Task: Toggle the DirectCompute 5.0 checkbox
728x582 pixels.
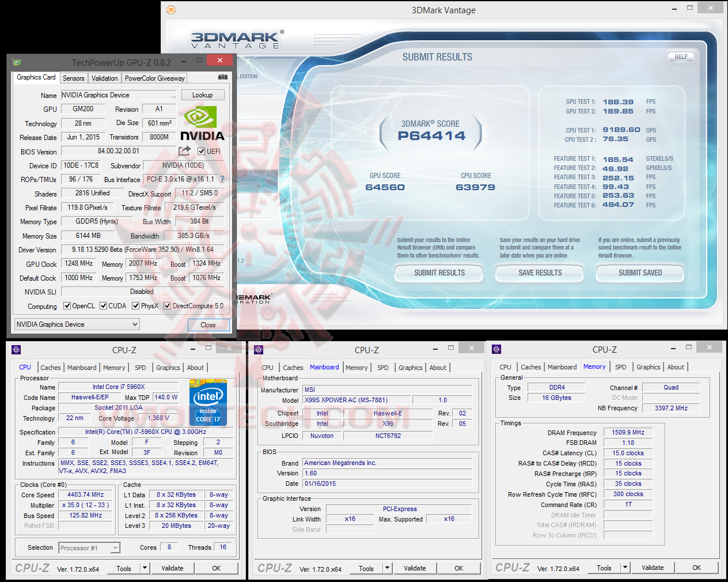Action: coord(167,306)
